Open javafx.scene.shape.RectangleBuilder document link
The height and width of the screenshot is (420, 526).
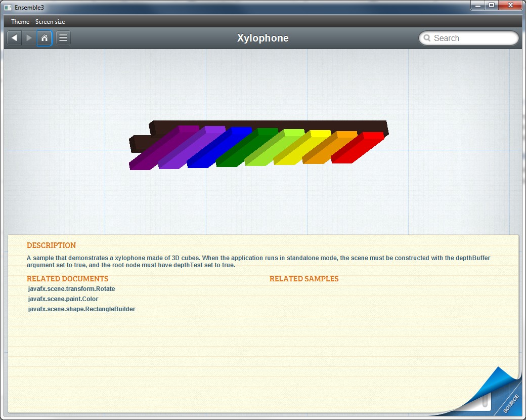coord(82,309)
